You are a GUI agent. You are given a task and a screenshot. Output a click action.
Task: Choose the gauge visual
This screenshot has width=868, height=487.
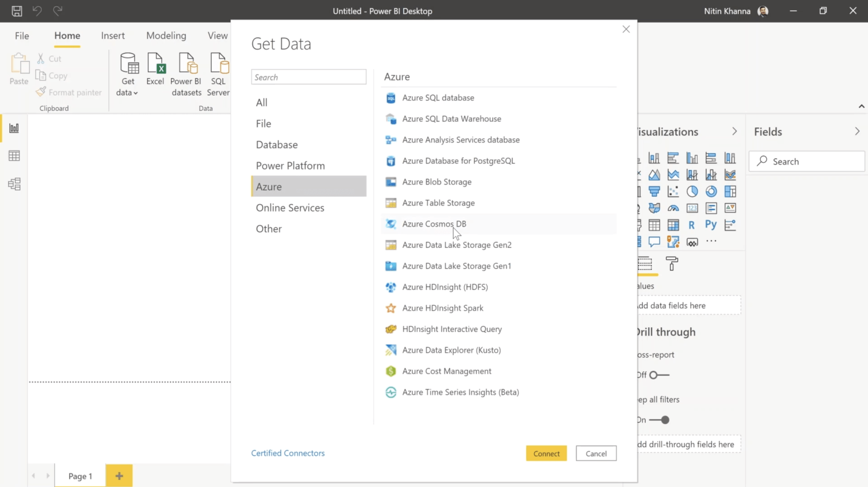click(673, 208)
